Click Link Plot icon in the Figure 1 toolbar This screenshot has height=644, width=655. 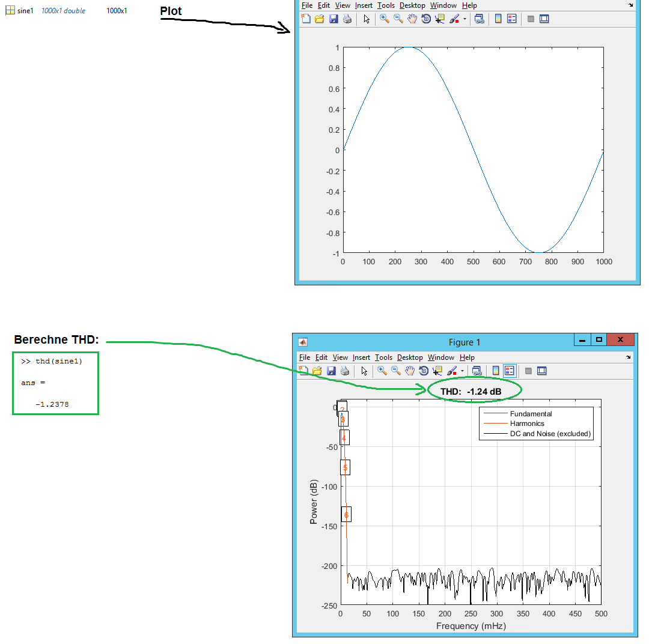pos(477,371)
